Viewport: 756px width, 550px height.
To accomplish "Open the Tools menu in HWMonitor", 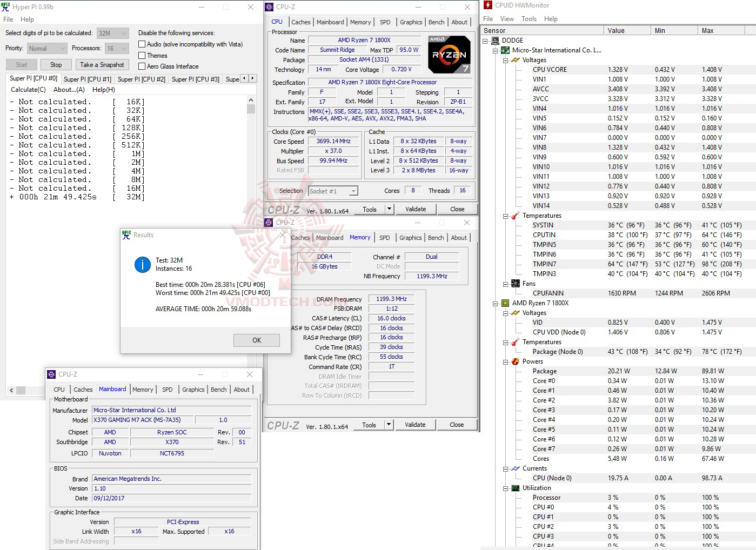I will (x=529, y=19).
